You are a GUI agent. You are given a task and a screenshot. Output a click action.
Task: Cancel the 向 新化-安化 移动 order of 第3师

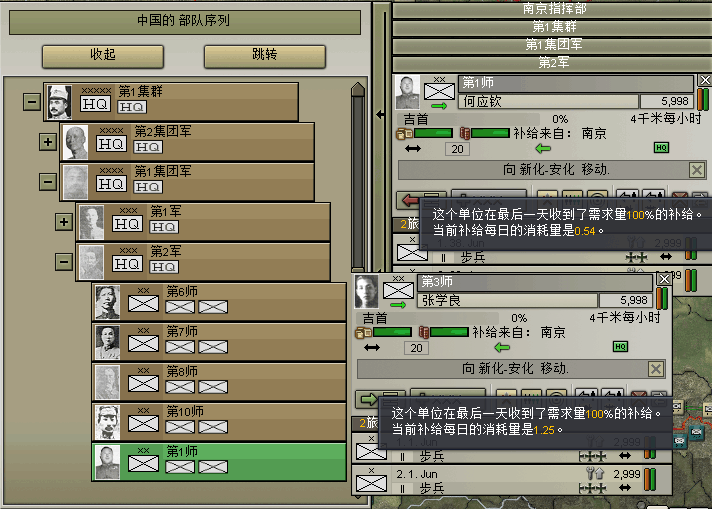656,369
